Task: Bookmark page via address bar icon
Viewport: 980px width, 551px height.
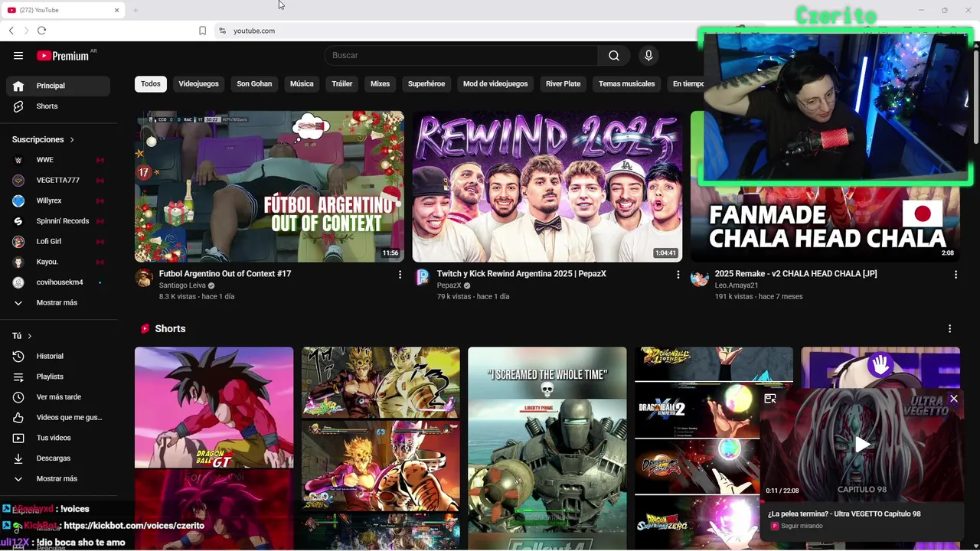Action: pos(202,31)
